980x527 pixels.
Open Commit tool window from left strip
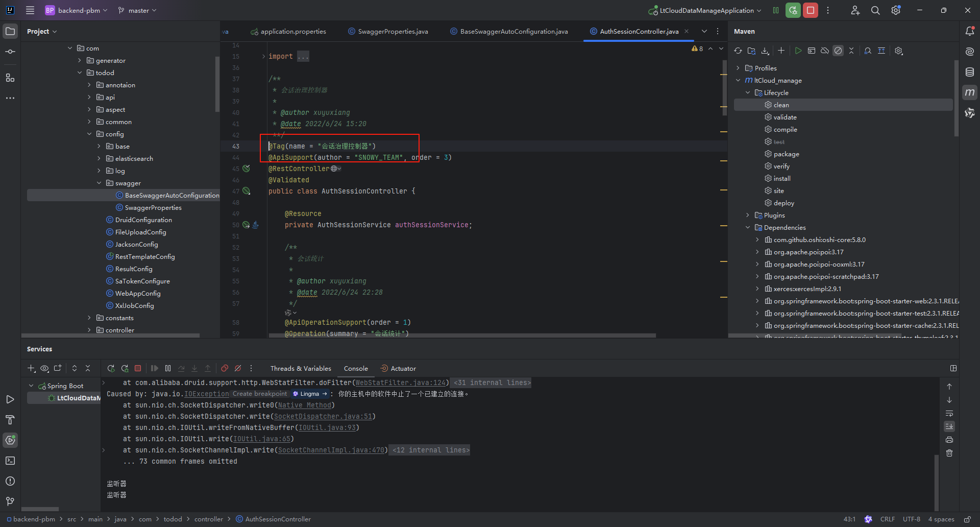click(10, 52)
